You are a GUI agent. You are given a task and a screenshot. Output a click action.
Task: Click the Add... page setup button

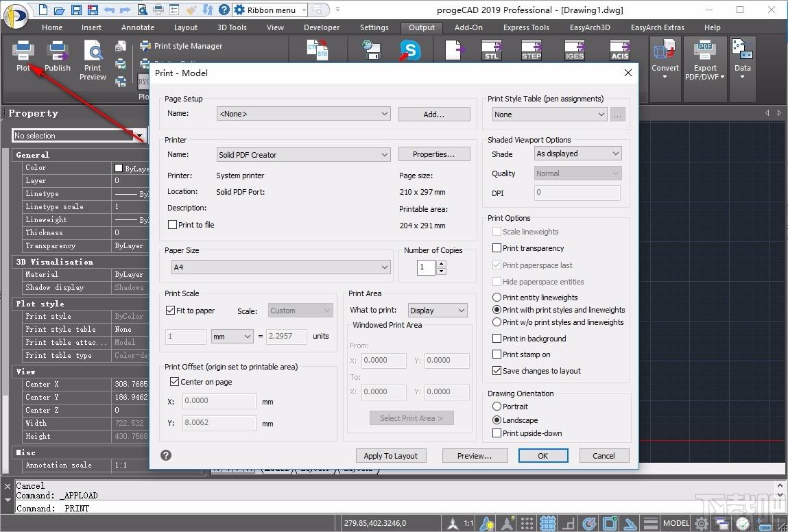pos(434,114)
